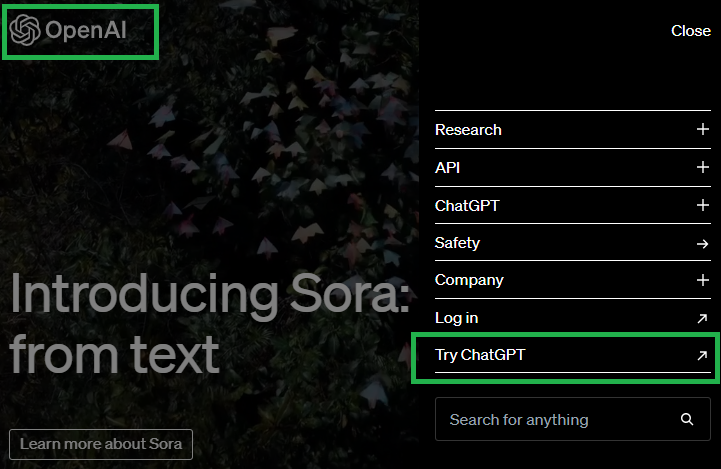The height and width of the screenshot is (469, 721).
Task: Open the Company menu entry
Action: click(x=469, y=281)
